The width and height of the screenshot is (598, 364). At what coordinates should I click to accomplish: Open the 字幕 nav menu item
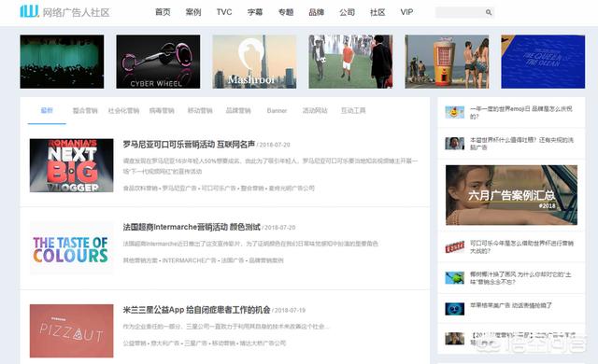pyautogui.click(x=255, y=12)
